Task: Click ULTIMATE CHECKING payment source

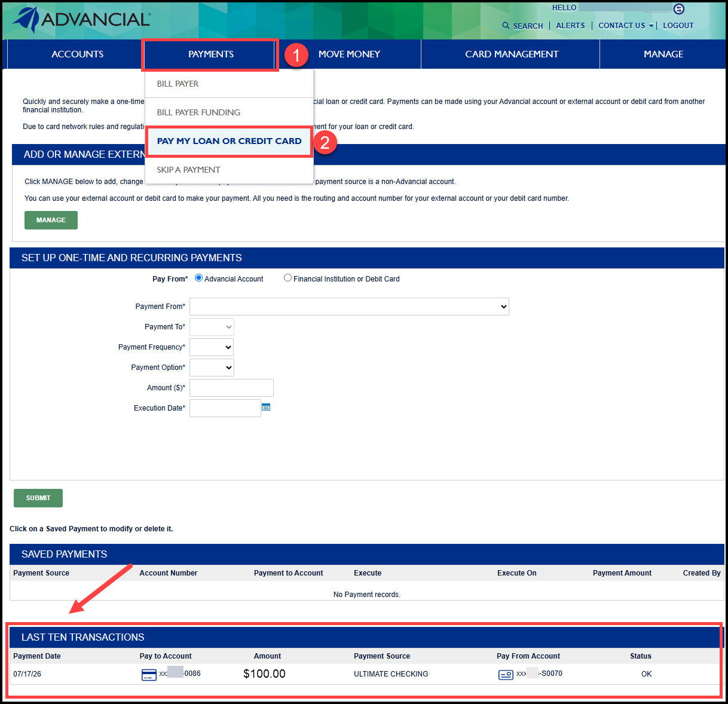Action: click(x=391, y=674)
